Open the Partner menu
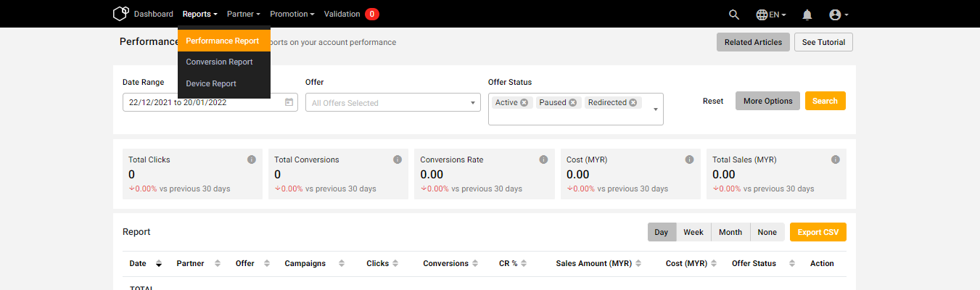 244,14
